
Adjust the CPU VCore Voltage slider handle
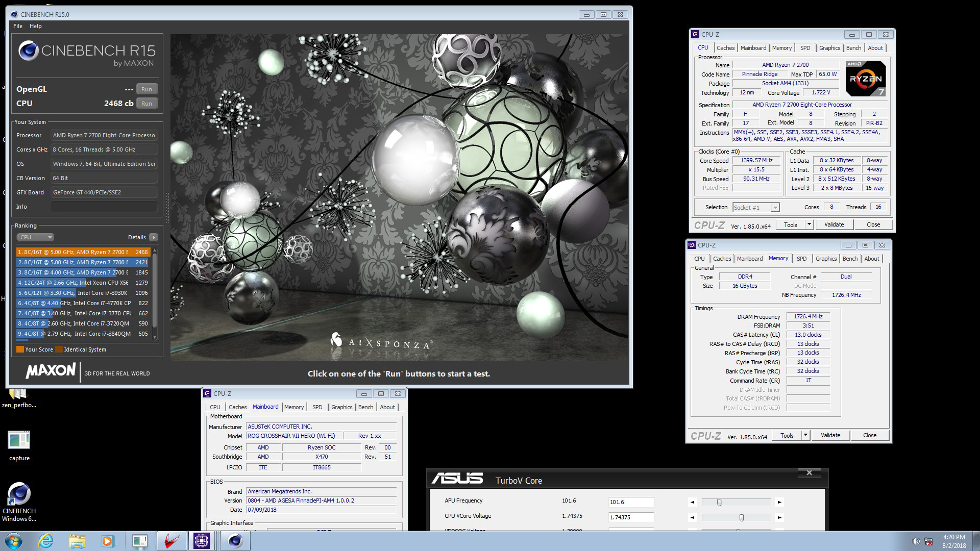[742, 517]
